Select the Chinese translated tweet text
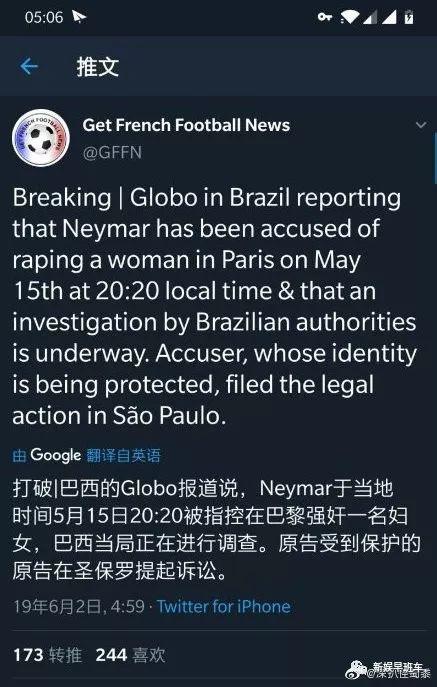437x687 pixels. tap(217, 531)
